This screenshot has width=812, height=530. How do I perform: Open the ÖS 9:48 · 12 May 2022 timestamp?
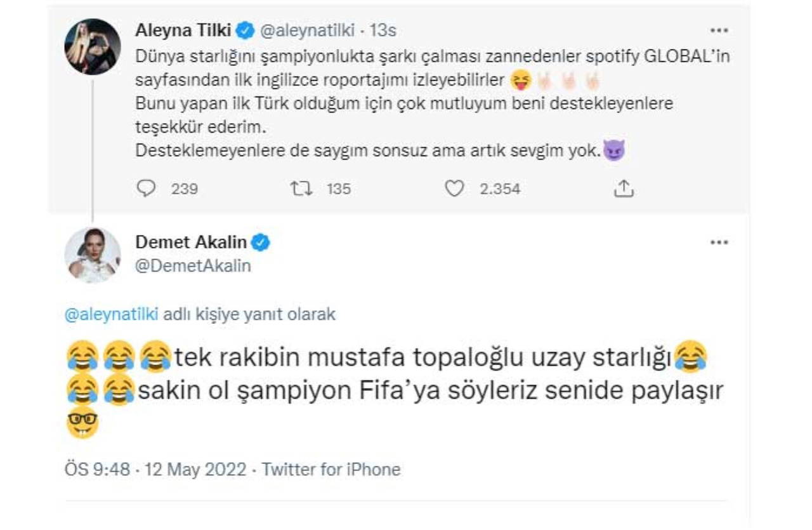(x=155, y=470)
